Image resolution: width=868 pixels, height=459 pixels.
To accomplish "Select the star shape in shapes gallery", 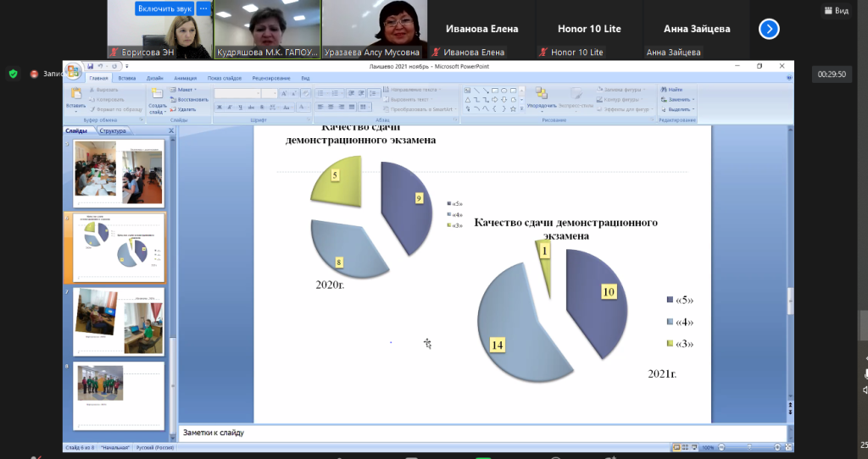I will click(x=513, y=109).
